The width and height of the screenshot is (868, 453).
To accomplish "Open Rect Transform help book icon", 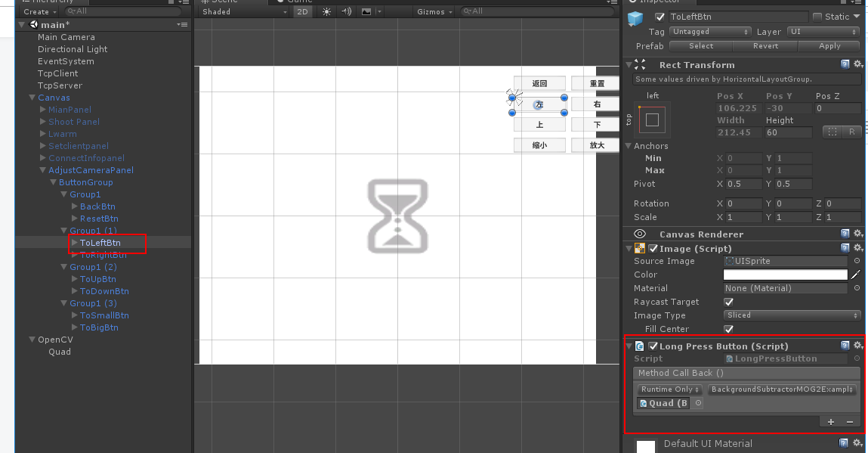I will click(845, 64).
